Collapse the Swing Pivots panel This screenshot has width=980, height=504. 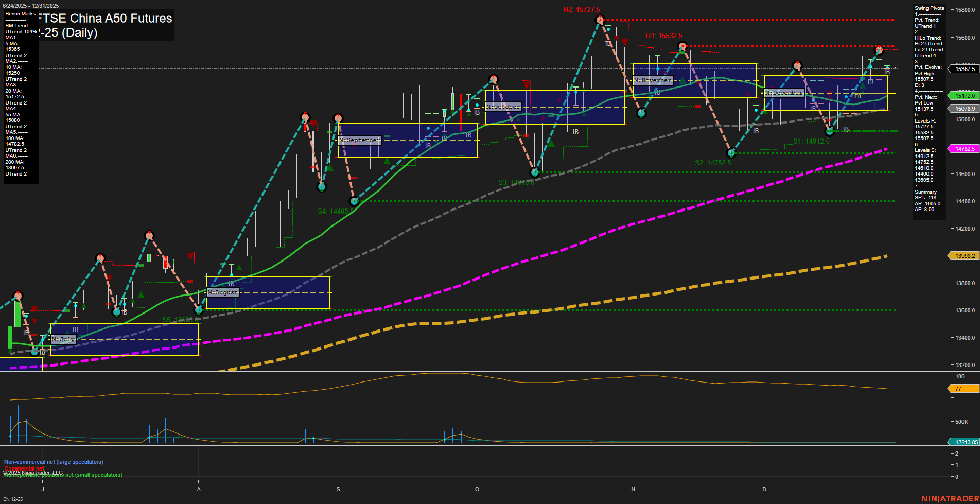929,8
